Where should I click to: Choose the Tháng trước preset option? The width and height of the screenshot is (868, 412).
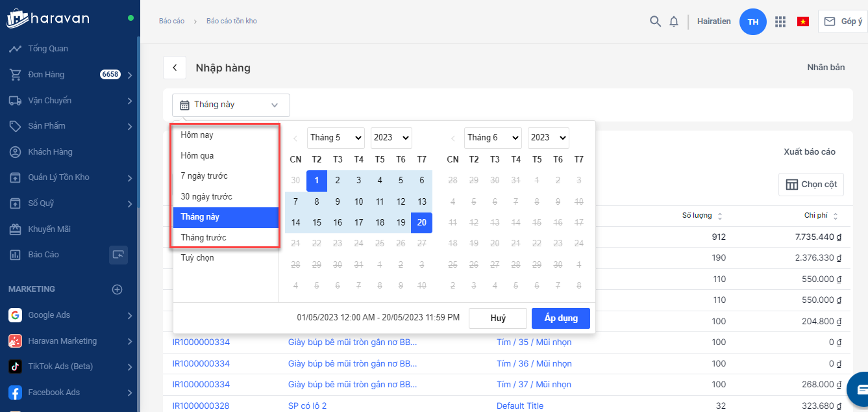point(203,238)
